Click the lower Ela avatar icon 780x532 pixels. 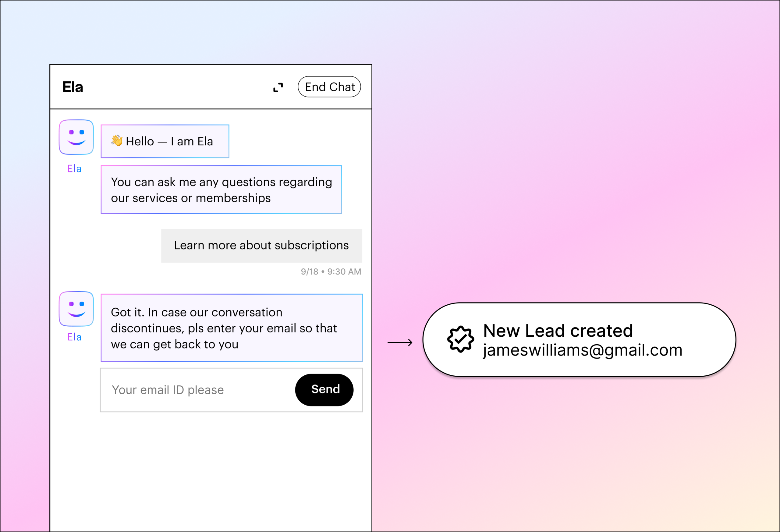coord(76,309)
